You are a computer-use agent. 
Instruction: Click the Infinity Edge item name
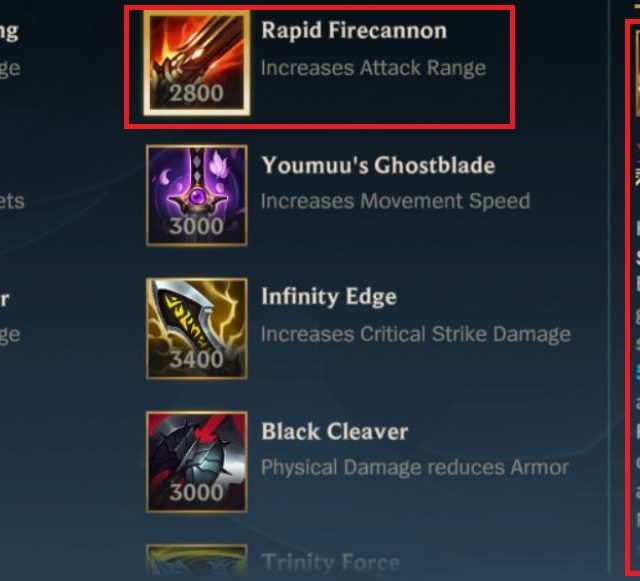click(x=329, y=297)
